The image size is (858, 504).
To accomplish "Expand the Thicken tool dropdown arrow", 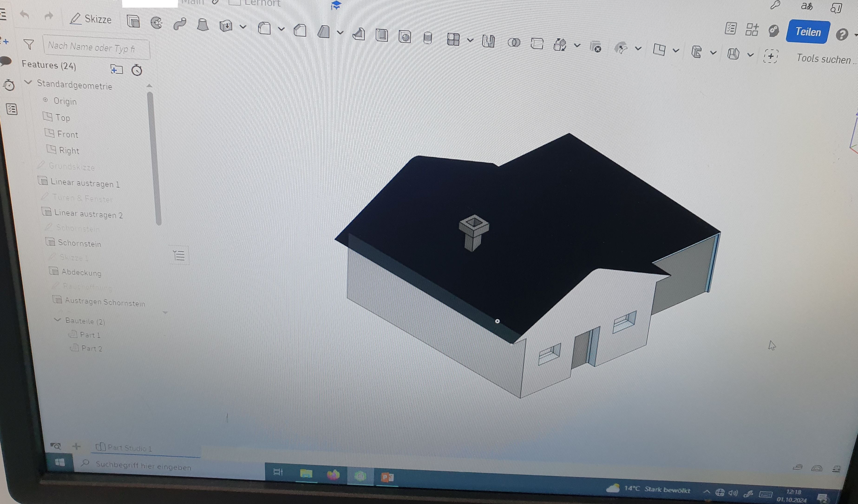I will click(x=243, y=27).
